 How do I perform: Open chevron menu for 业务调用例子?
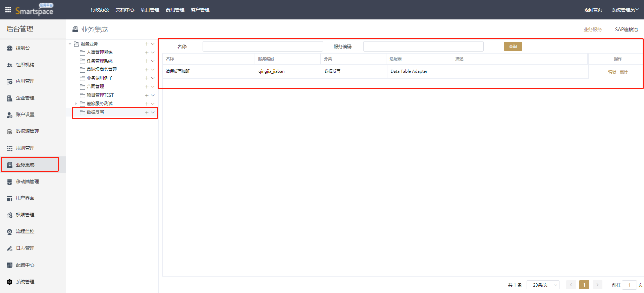(x=153, y=78)
